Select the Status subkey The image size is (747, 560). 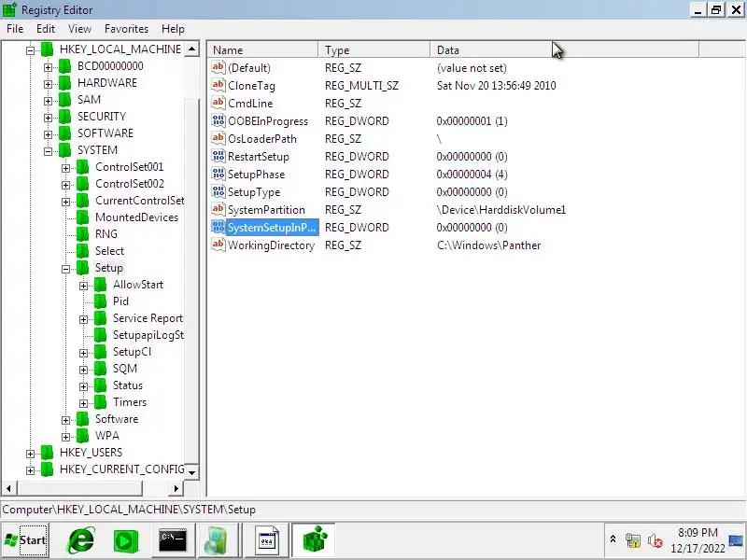coord(128,385)
